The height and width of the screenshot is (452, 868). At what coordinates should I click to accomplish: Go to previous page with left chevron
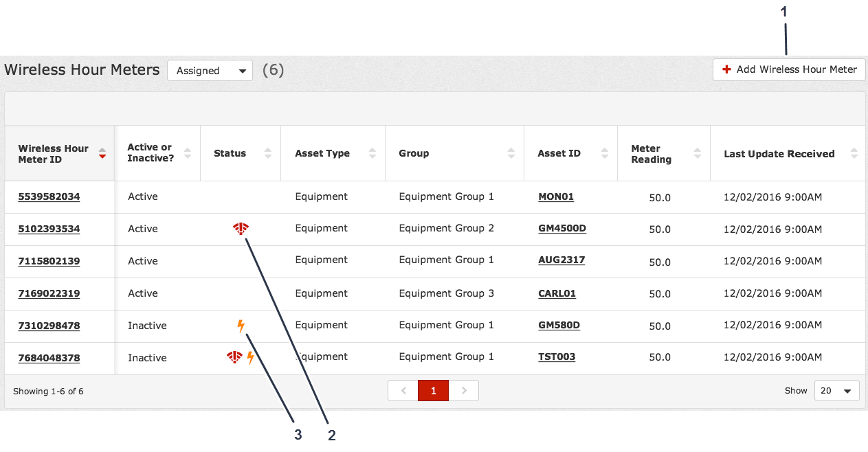[x=403, y=391]
